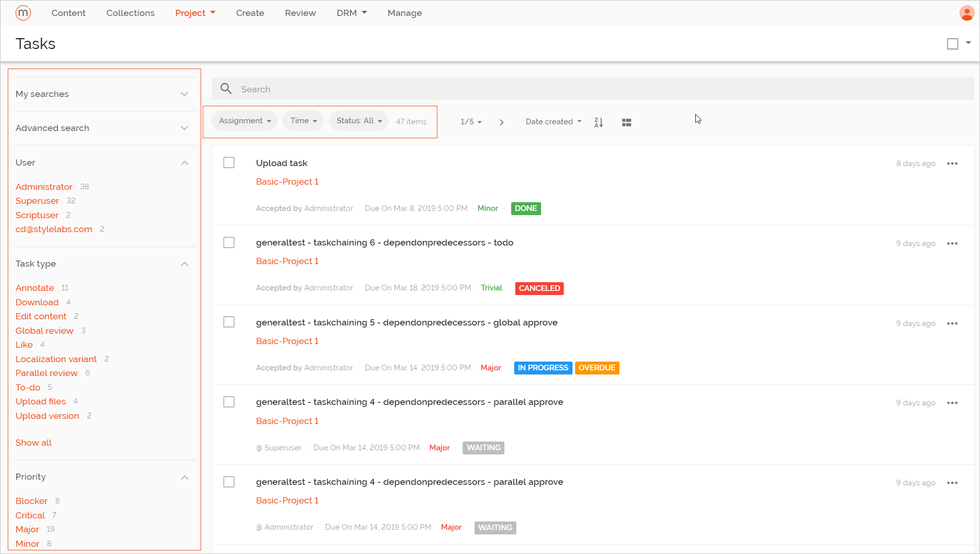This screenshot has height=554, width=980.
Task: Switch to grid view layout icon
Action: click(626, 122)
